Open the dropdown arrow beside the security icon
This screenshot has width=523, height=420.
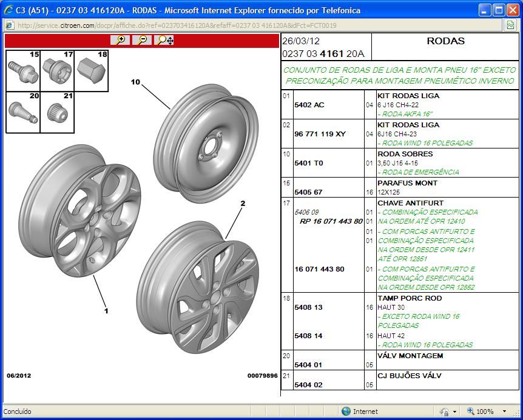tap(454, 412)
